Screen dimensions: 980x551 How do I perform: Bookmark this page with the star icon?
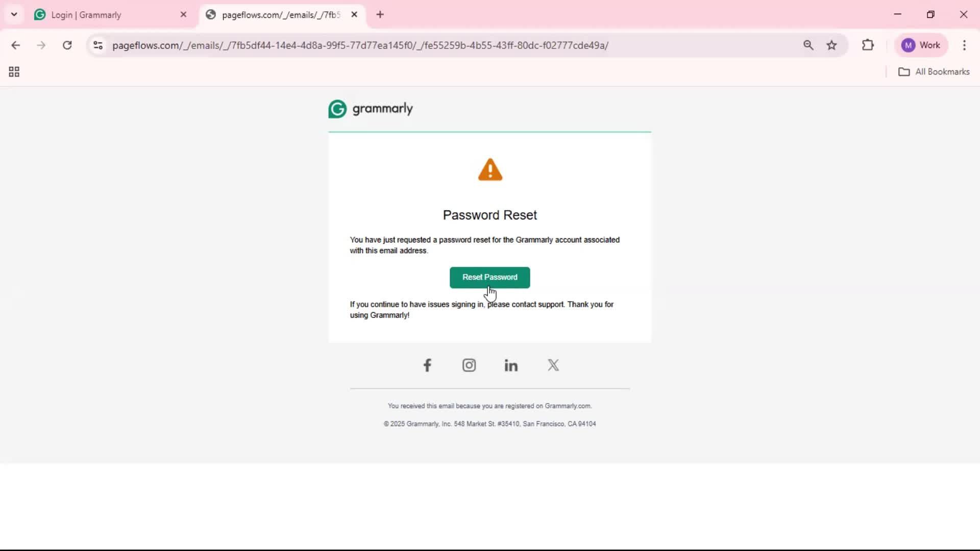click(x=831, y=45)
